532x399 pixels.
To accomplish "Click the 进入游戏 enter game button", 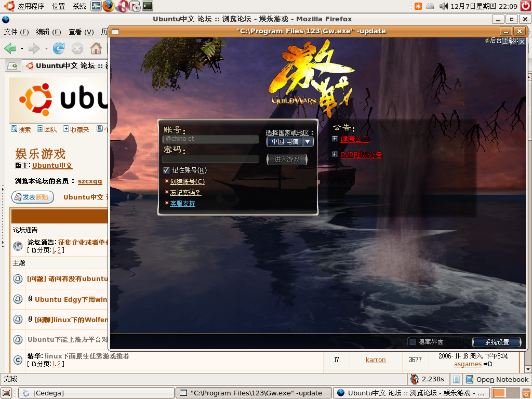I will (x=287, y=159).
